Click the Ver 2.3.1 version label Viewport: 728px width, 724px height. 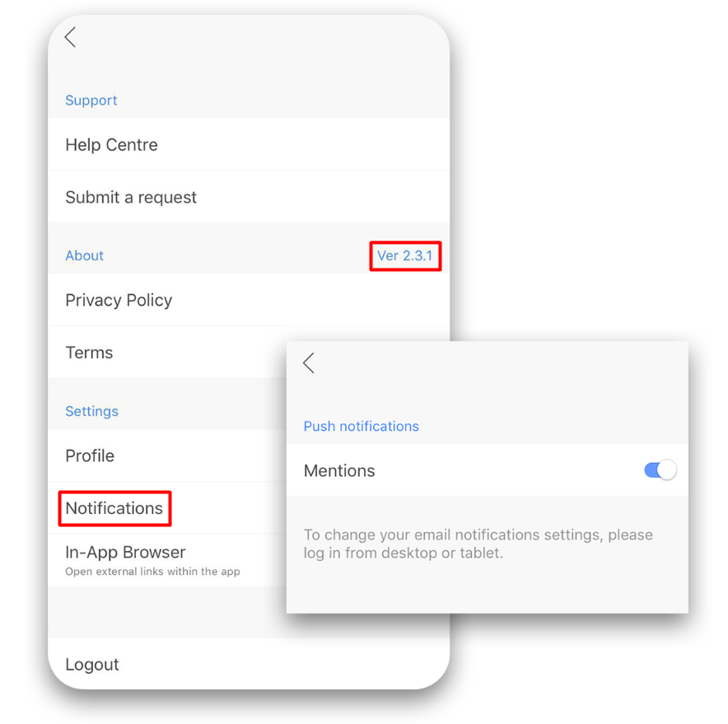coord(405,255)
